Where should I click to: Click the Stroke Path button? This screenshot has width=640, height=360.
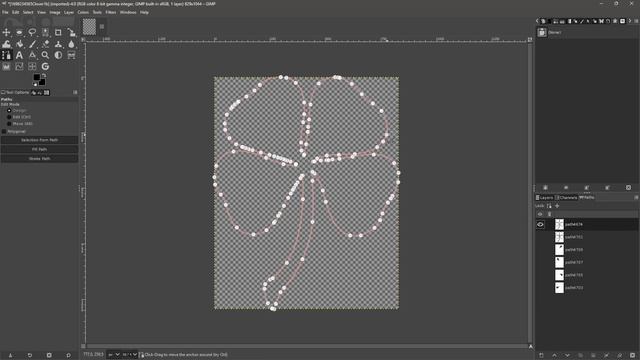(x=40, y=159)
